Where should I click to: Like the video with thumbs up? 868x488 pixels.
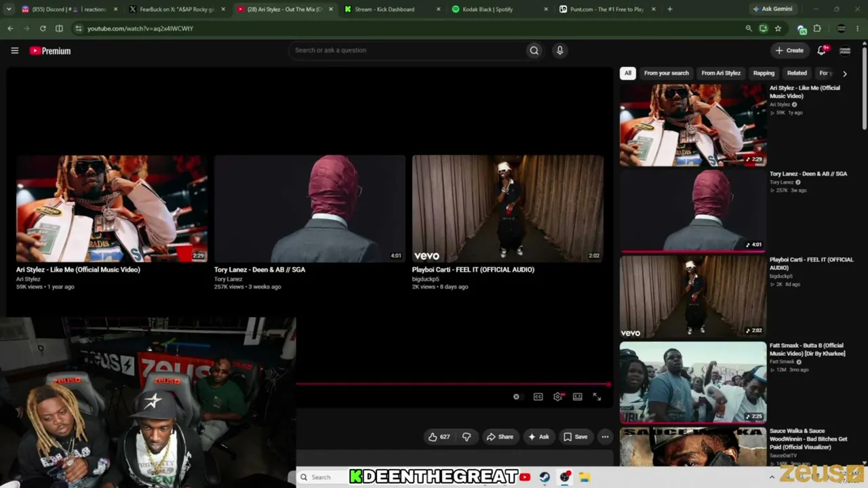click(x=439, y=436)
